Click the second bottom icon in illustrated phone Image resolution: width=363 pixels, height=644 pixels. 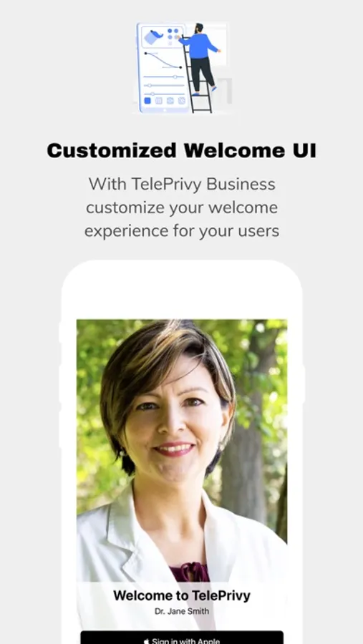tap(159, 101)
